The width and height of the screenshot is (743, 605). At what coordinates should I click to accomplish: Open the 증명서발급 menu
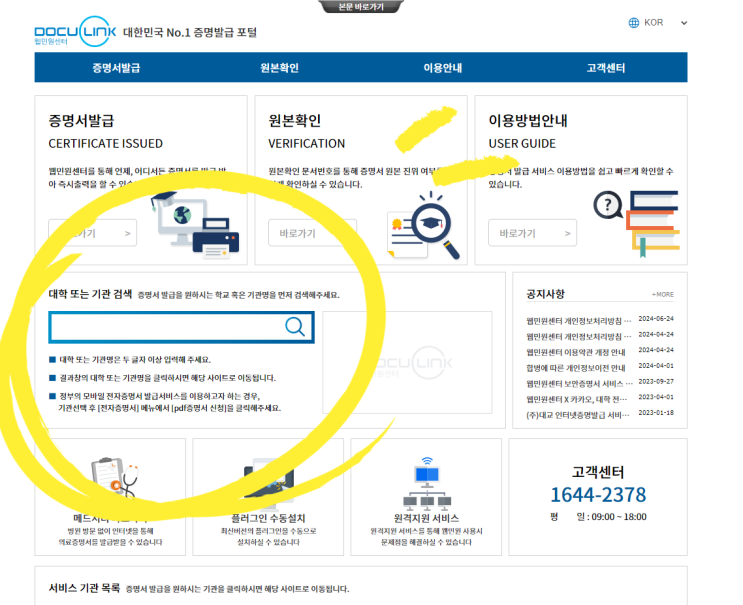tap(116, 68)
